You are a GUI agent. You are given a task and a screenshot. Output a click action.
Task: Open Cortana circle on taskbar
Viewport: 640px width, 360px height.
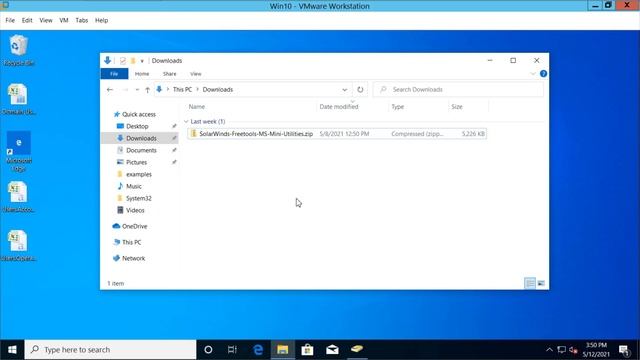tap(208, 350)
